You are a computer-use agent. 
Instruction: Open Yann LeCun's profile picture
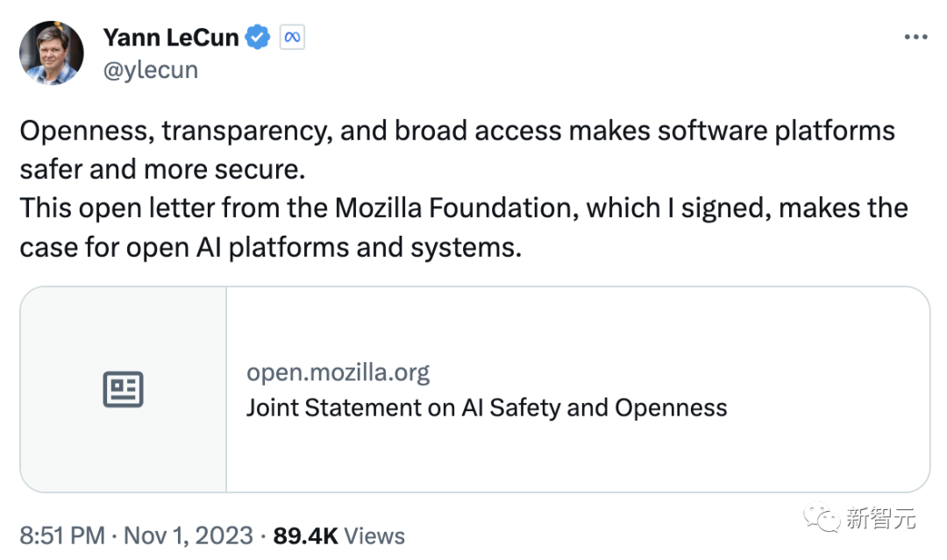(52, 53)
